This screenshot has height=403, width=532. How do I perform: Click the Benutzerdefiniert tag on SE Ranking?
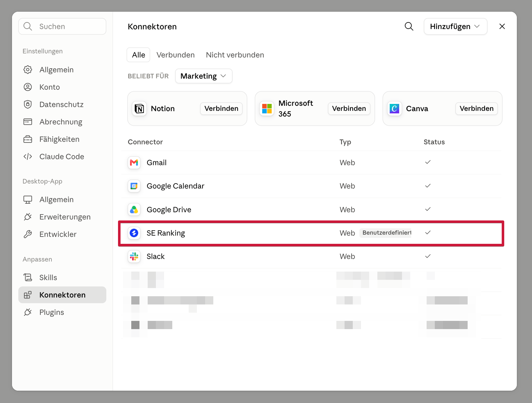pos(386,233)
